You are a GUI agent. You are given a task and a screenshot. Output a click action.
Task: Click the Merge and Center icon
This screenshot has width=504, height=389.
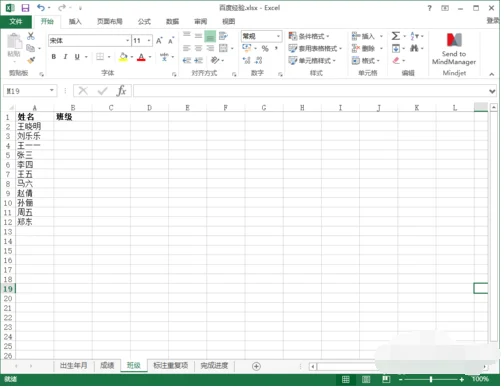(x=223, y=48)
